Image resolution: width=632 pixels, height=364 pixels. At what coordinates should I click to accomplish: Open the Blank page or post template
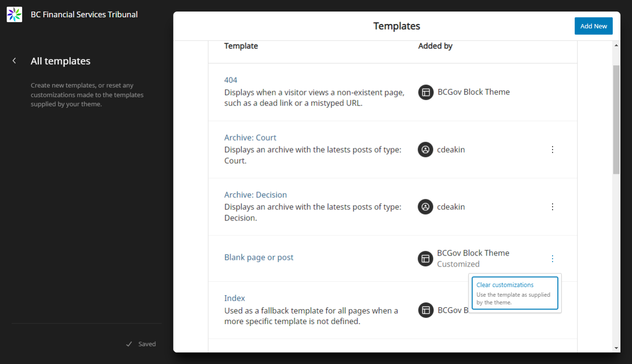(259, 257)
